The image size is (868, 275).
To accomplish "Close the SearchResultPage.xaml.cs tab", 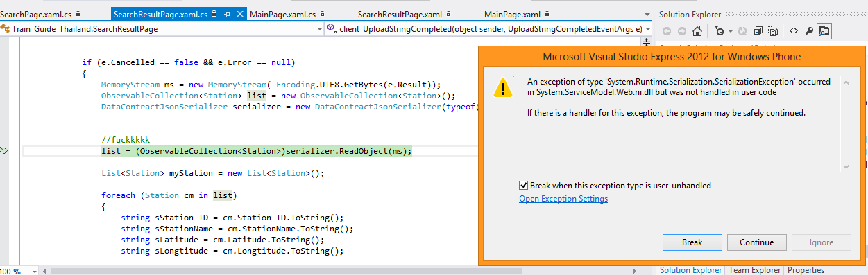I will [x=240, y=14].
